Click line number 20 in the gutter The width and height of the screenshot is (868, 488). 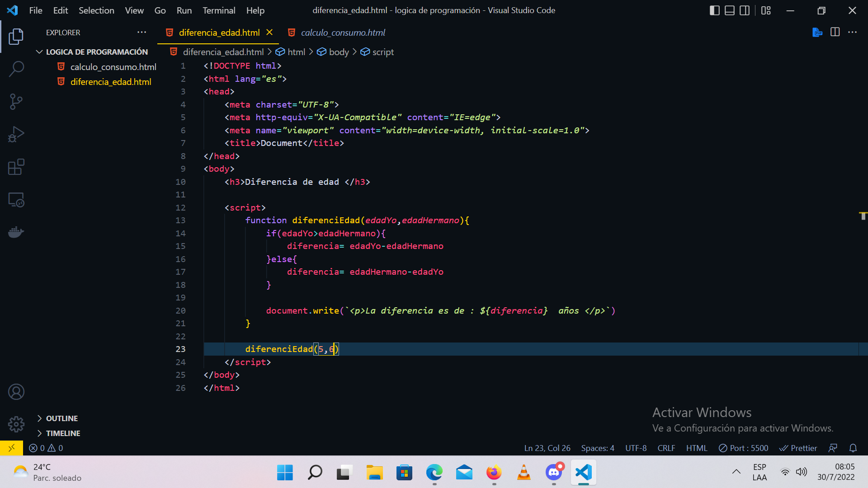point(180,310)
